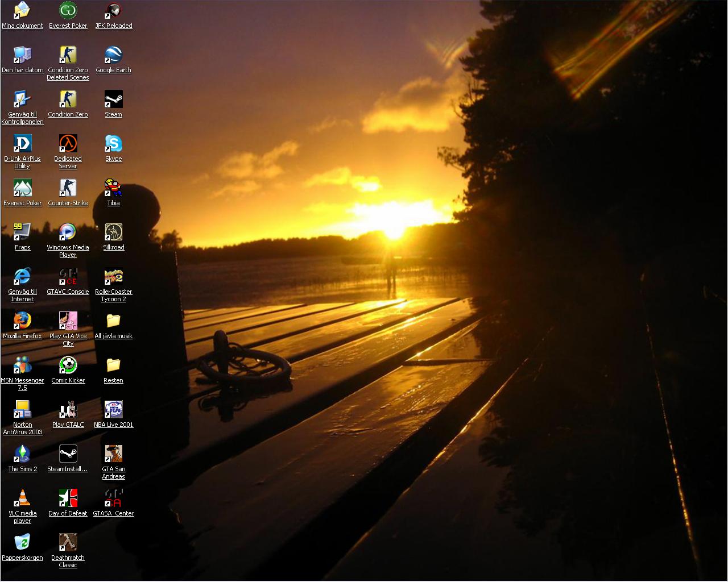Screen dimensions: 728x582
Task: Click the D-Link AirPlus Utility icon
Action: click(x=22, y=144)
